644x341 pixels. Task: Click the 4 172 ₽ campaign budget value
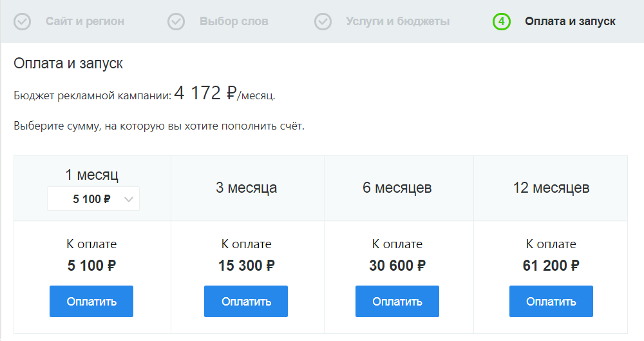(x=206, y=94)
